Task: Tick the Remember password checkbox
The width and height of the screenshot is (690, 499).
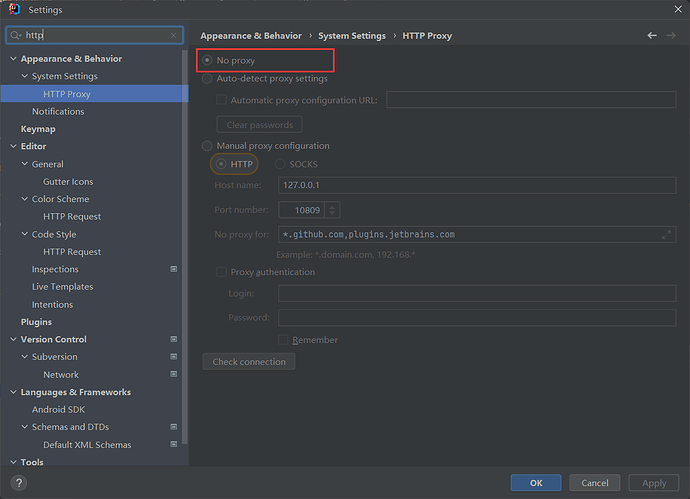Action: tap(283, 340)
